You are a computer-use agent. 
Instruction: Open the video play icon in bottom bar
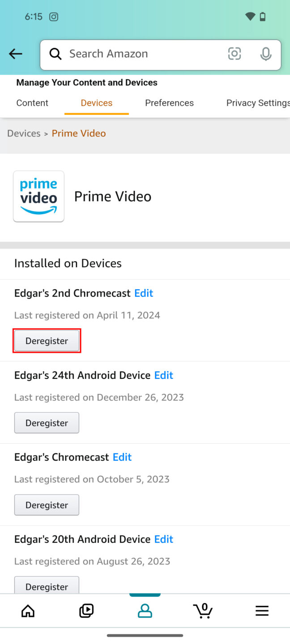(86, 610)
